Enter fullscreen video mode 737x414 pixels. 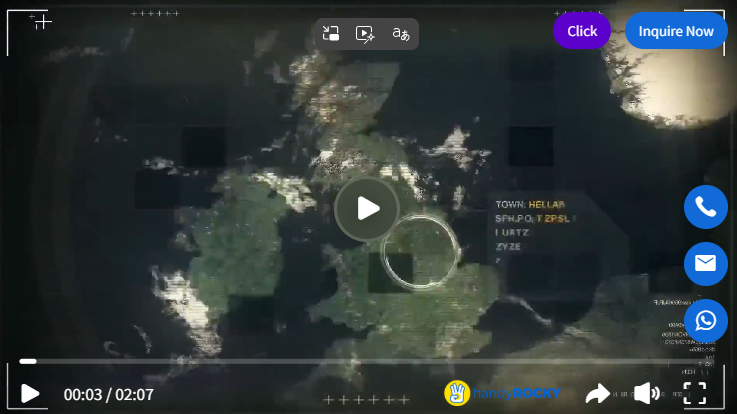coord(695,393)
